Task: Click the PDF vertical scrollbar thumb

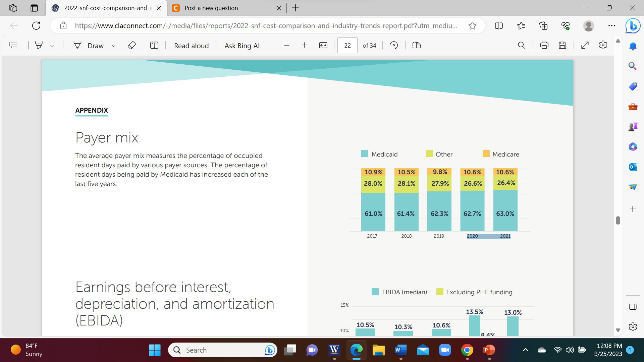Action: click(618, 220)
